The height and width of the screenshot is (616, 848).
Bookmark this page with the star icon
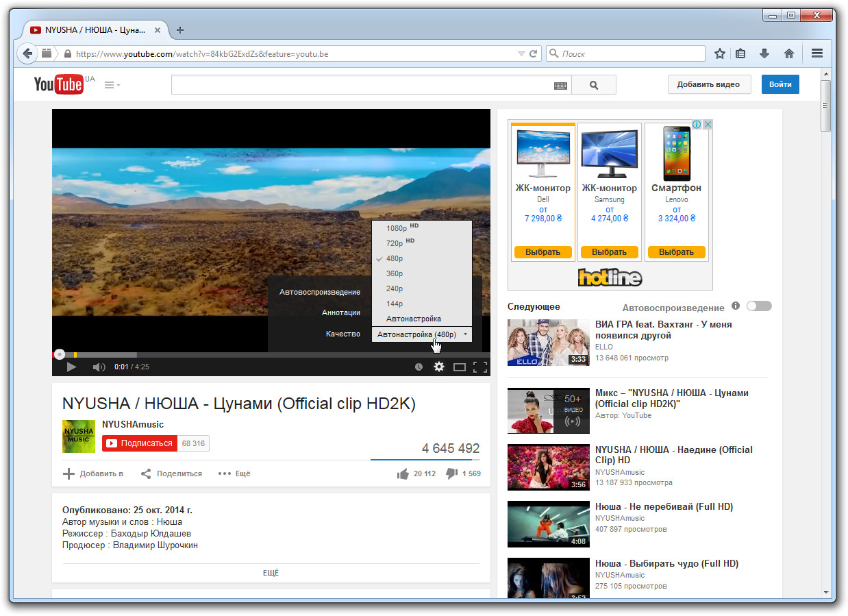pos(720,53)
